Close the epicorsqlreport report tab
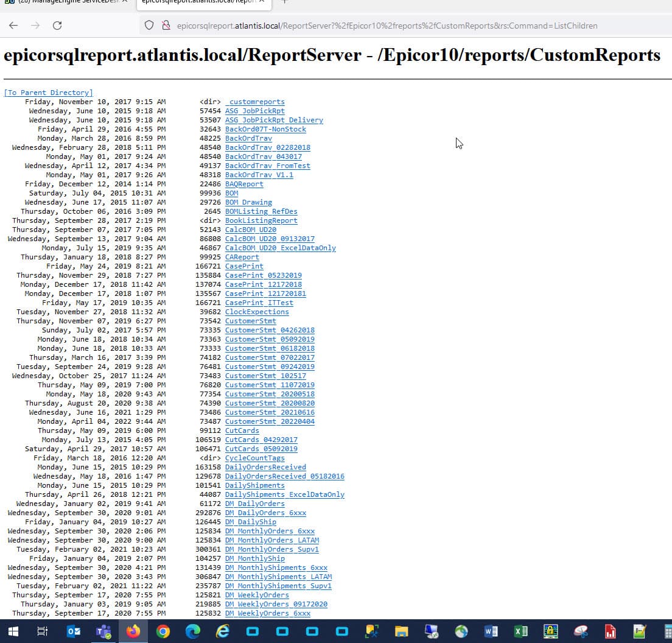The height and width of the screenshot is (643, 672). pos(261,2)
